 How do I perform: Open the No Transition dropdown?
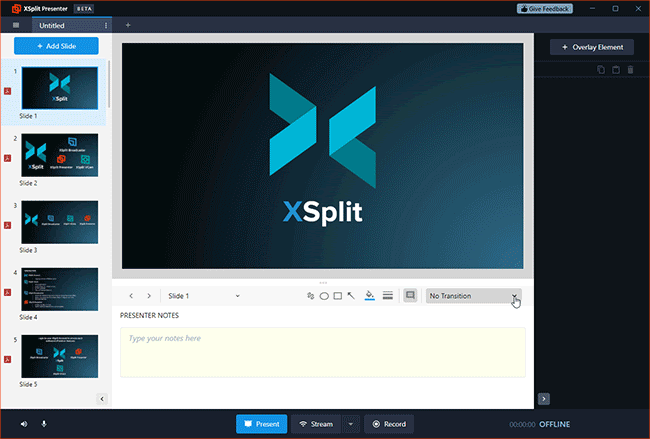473,296
